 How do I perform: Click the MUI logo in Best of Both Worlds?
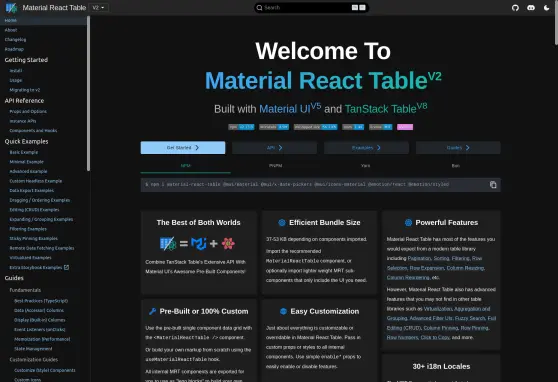(x=199, y=244)
